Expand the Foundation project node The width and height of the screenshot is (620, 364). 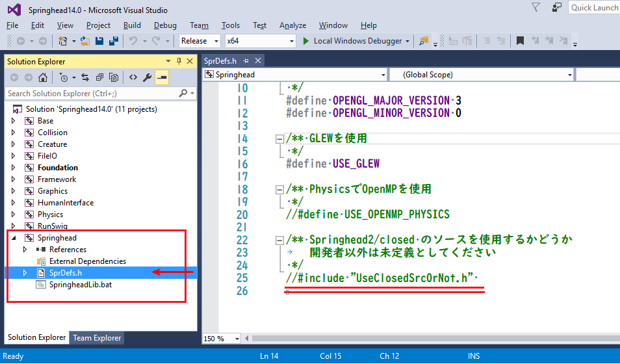[x=13, y=168]
